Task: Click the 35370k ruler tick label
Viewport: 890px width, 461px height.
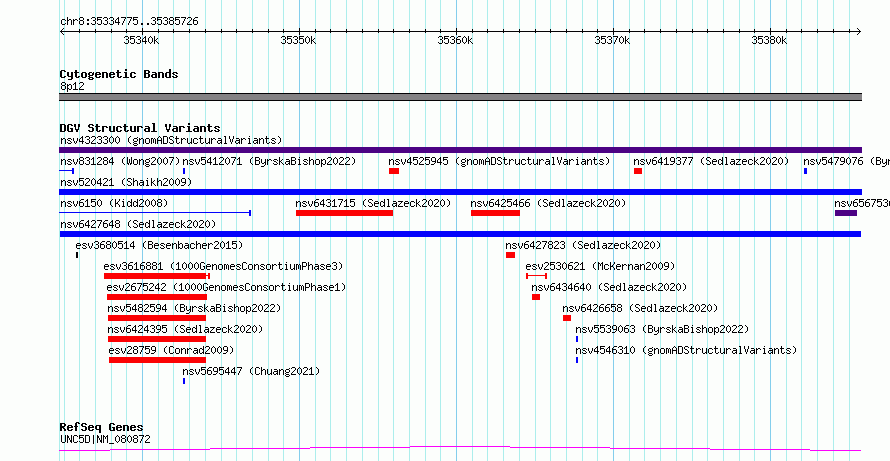Action: [x=612, y=40]
